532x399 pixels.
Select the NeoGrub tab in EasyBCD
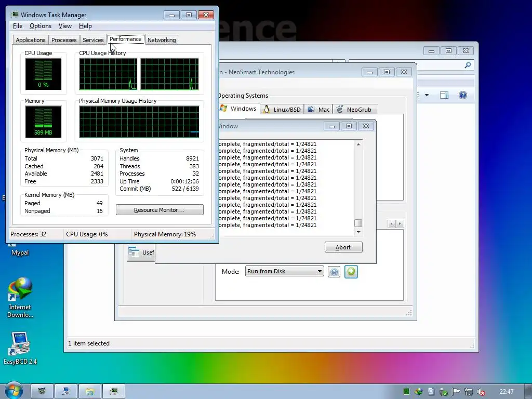point(355,109)
